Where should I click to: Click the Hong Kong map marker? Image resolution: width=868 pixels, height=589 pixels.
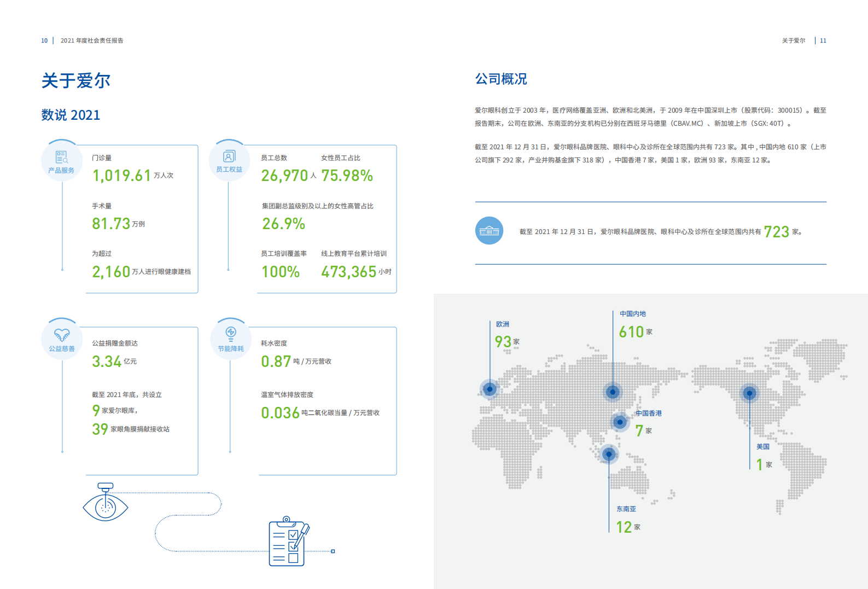[x=620, y=422]
